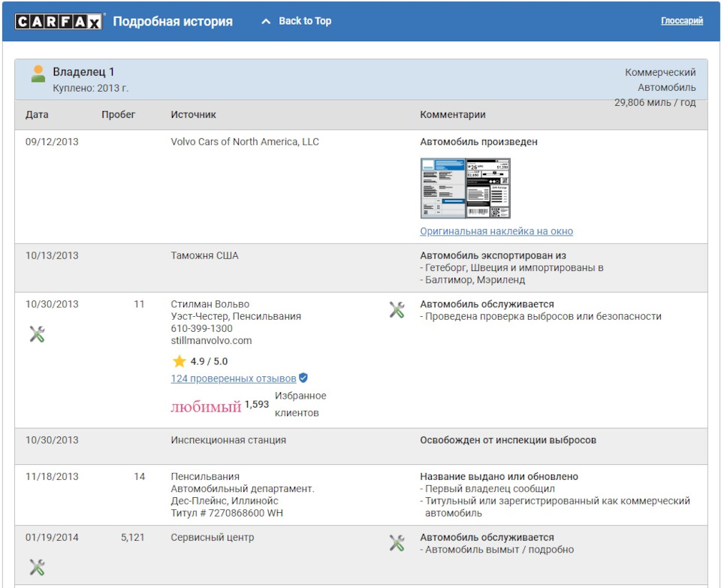Click the 29,806 миль / год value
721x588 pixels.
(655, 102)
